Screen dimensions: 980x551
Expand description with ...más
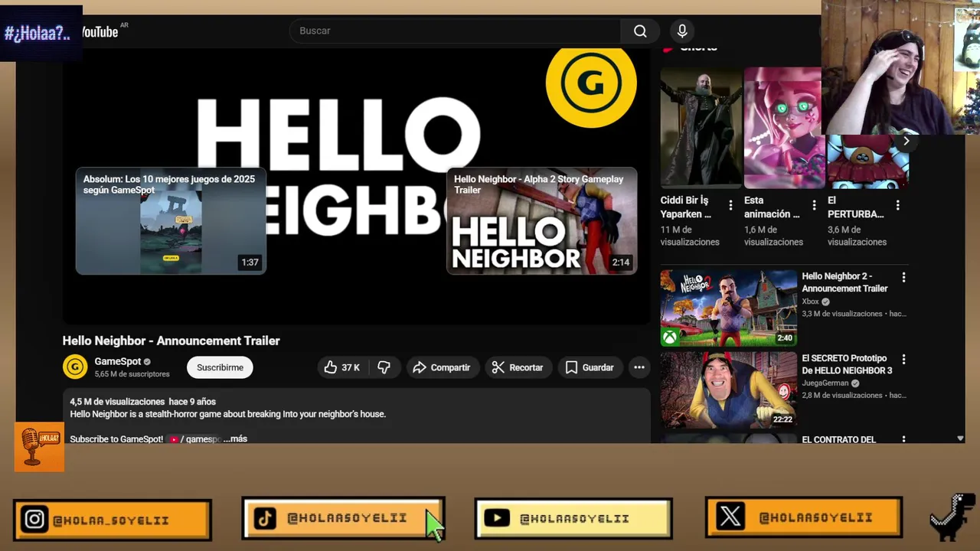click(x=236, y=439)
